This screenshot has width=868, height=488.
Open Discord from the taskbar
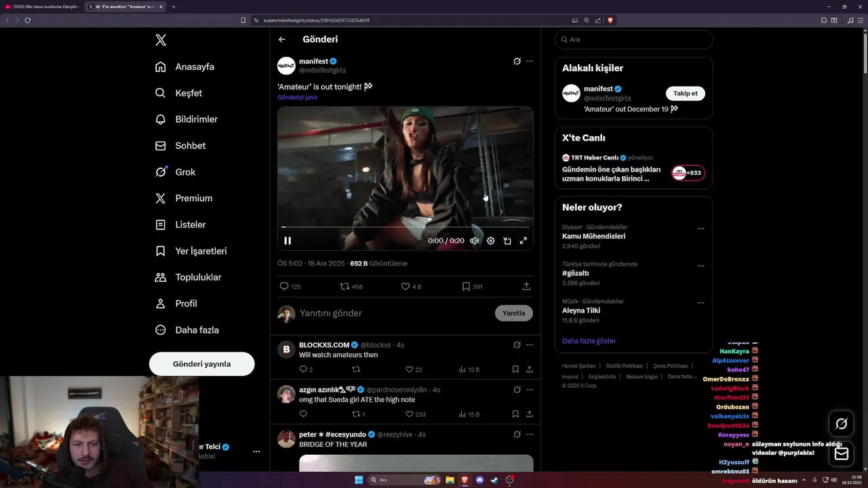[x=480, y=480]
